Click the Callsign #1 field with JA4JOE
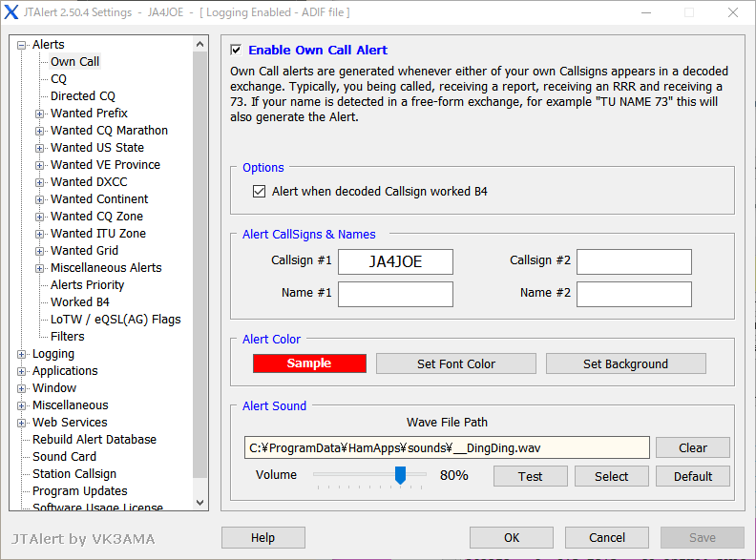756x560 pixels. [395, 261]
